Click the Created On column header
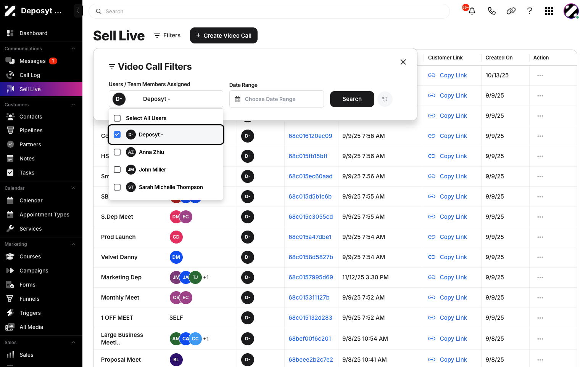 (499, 58)
